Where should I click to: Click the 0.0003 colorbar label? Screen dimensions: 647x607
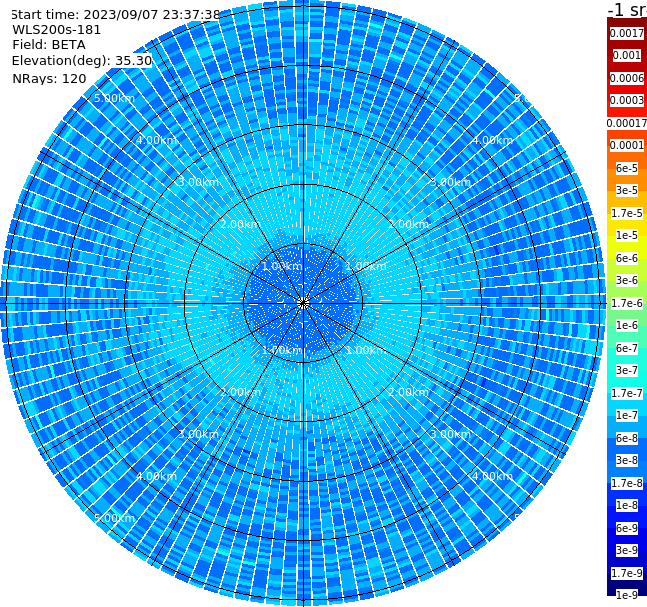tap(627, 100)
